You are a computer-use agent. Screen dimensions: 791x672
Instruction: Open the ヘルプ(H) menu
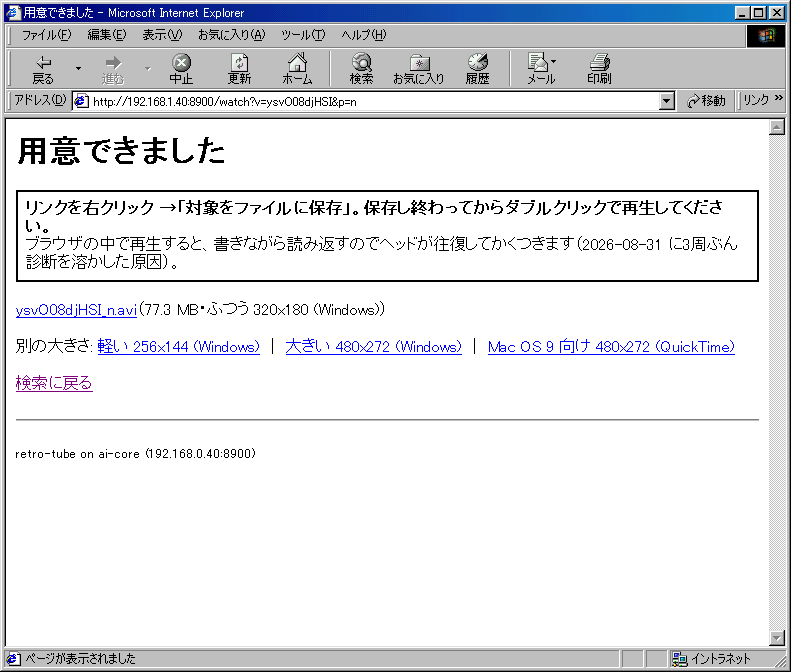[364, 35]
